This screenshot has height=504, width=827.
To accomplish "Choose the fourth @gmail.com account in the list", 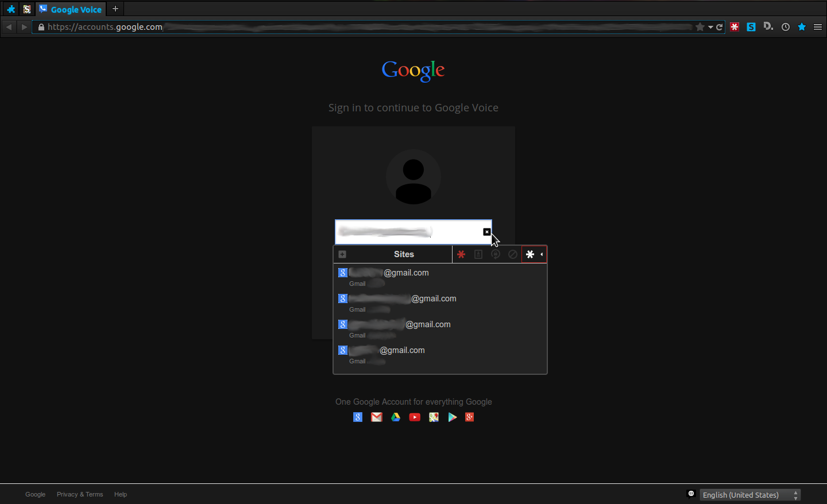I will [x=440, y=355].
